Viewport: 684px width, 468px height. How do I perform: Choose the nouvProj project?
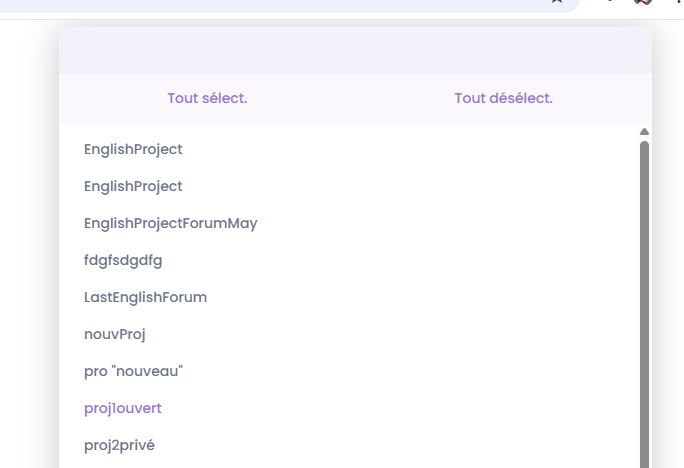click(114, 334)
